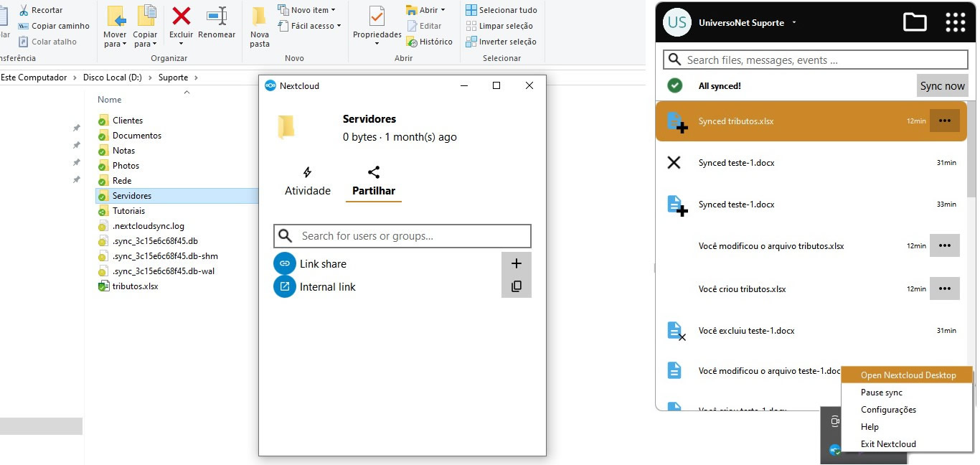Click the Excluir red X icon
980x465 pixels.
tap(182, 16)
